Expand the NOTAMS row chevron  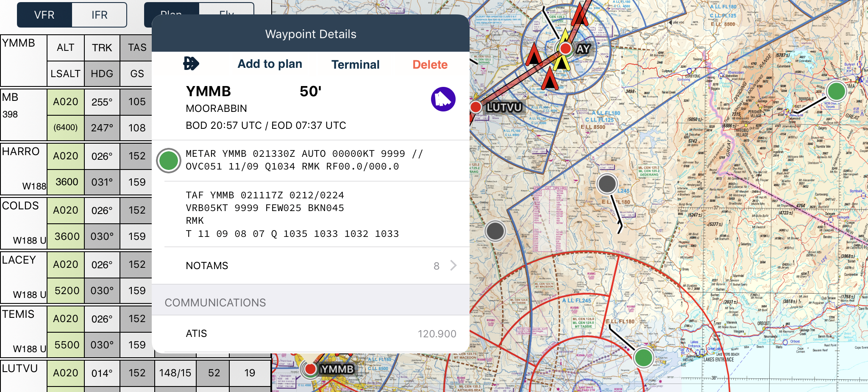tap(453, 265)
